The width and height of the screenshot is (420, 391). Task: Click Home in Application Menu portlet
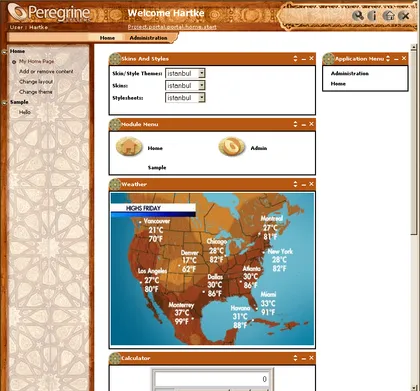pyautogui.click(x=338, y=84)
